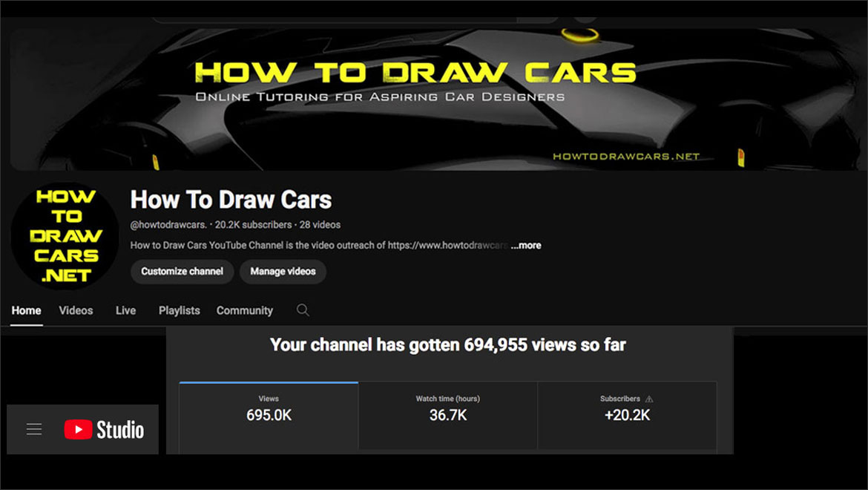868x490 pixels.
Task: Click the Manage videos button
Action: point(283,271)
